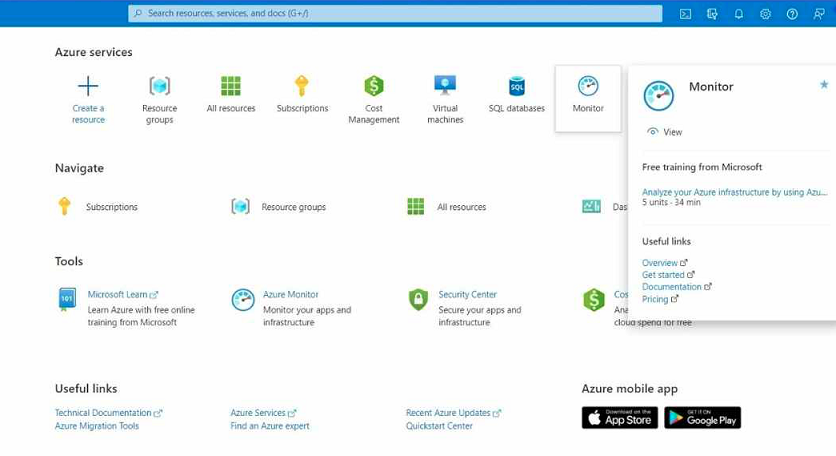Click the Monitor title in popup card
836x456 pixels.
[711, 86]
